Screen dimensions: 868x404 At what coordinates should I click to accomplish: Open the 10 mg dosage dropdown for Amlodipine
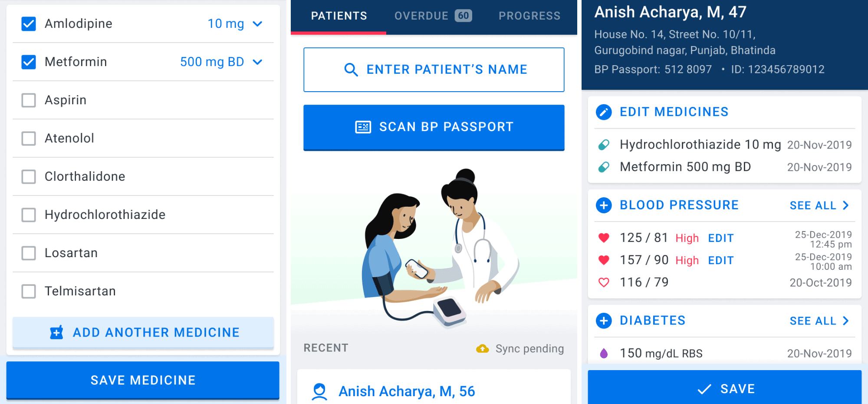(257, 24)
